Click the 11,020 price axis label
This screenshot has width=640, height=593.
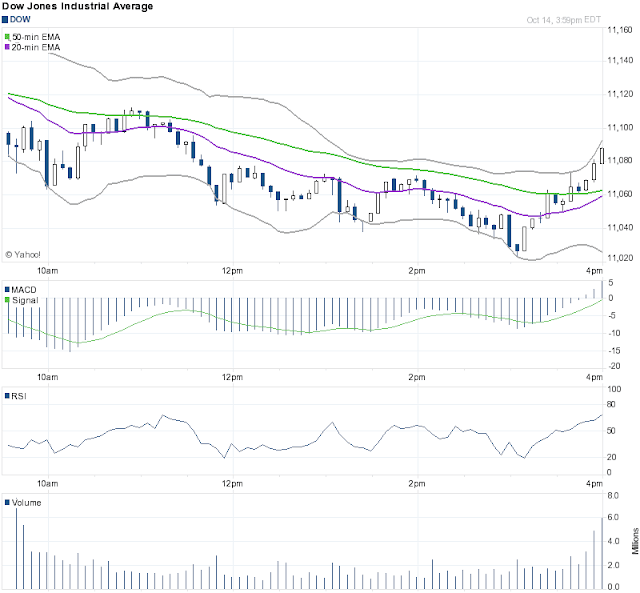coord(620,258)
